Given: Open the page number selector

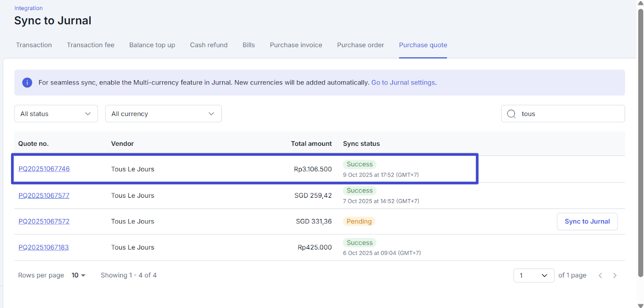Looking at the screenshot, I should [533, 275].
